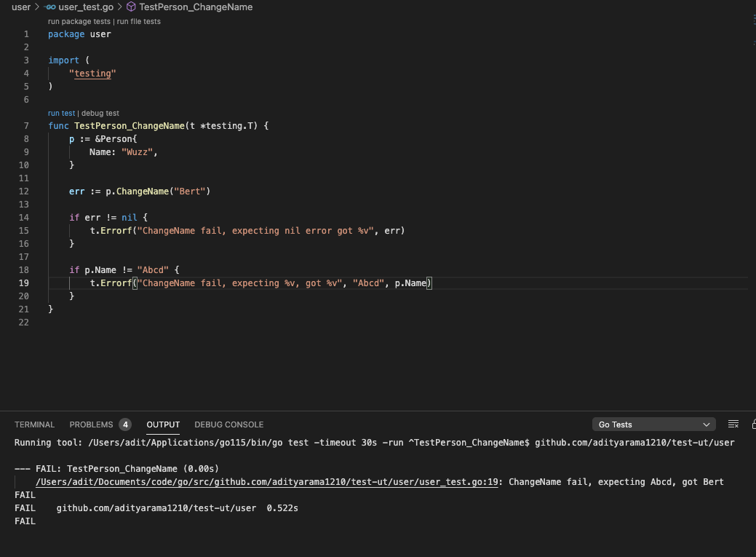756x557 pixels.
Task: Click line number 19 in the gutter
Action: [x=24, y=283]
